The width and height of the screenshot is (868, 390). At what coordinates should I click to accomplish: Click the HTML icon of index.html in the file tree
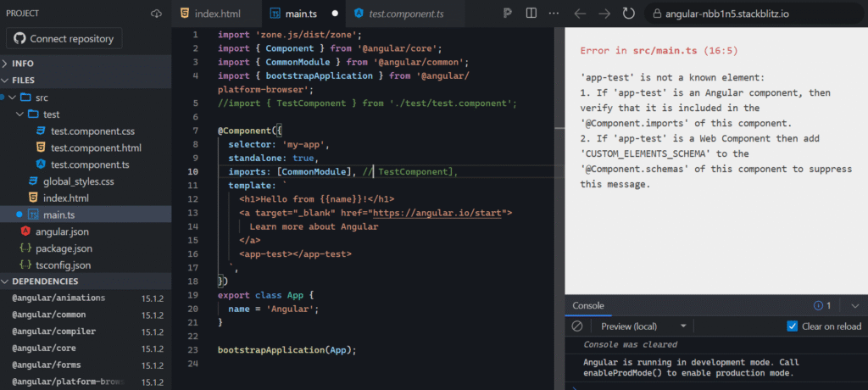point(33,198)
